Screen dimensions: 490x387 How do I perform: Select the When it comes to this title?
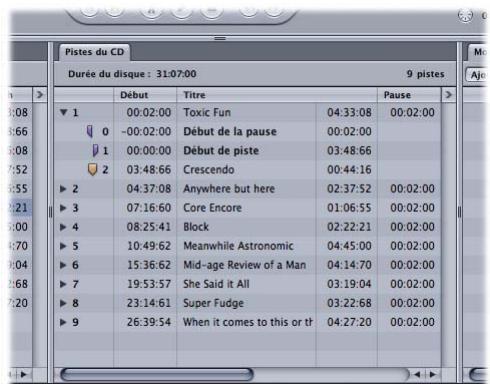point(248,322)
